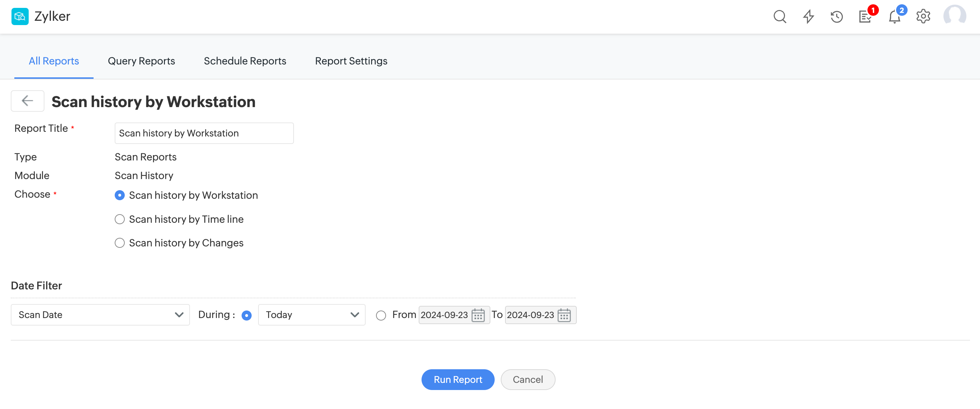Open the settings gear icon
Screen dimensions: 980x409
tap(923, 17)
